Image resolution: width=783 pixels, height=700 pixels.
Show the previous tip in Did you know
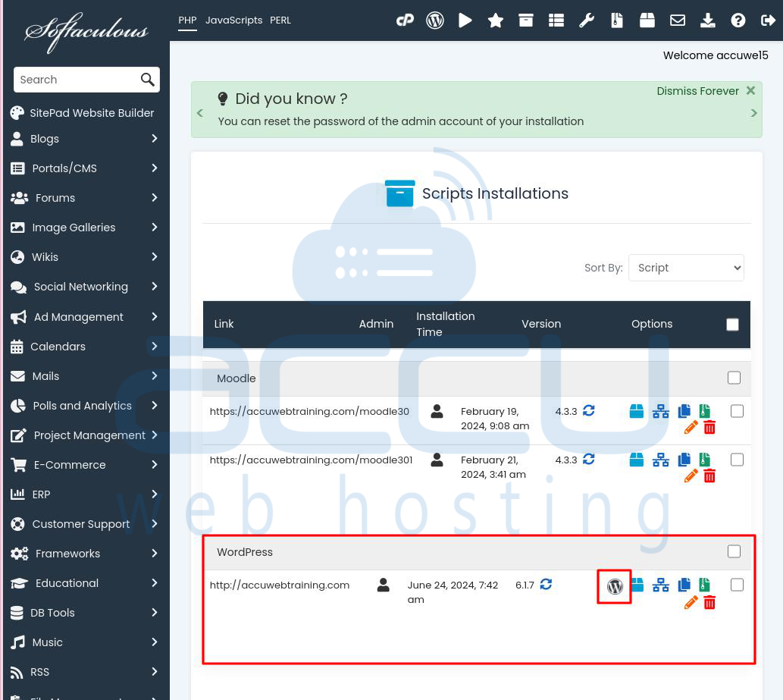[200, 113]
